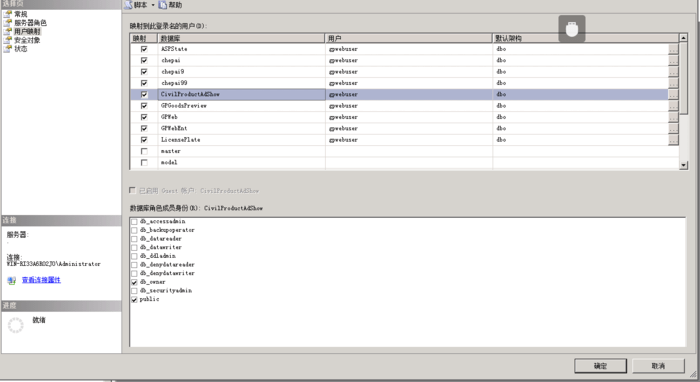Image resolution: width=700 pixels, height=382 pixels.
Task: Open schema browse button for CivilProductAdShow
Action: pyautogui.click(x=673, y=94)
